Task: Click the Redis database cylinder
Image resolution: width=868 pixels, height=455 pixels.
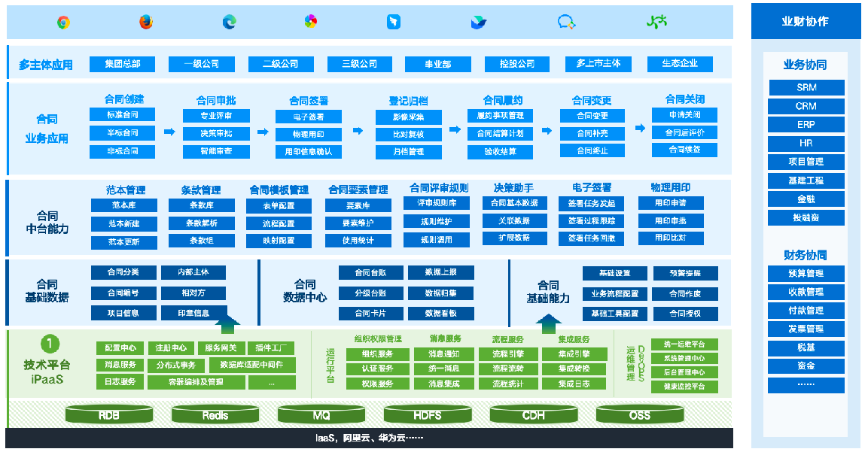Action: 215,414
